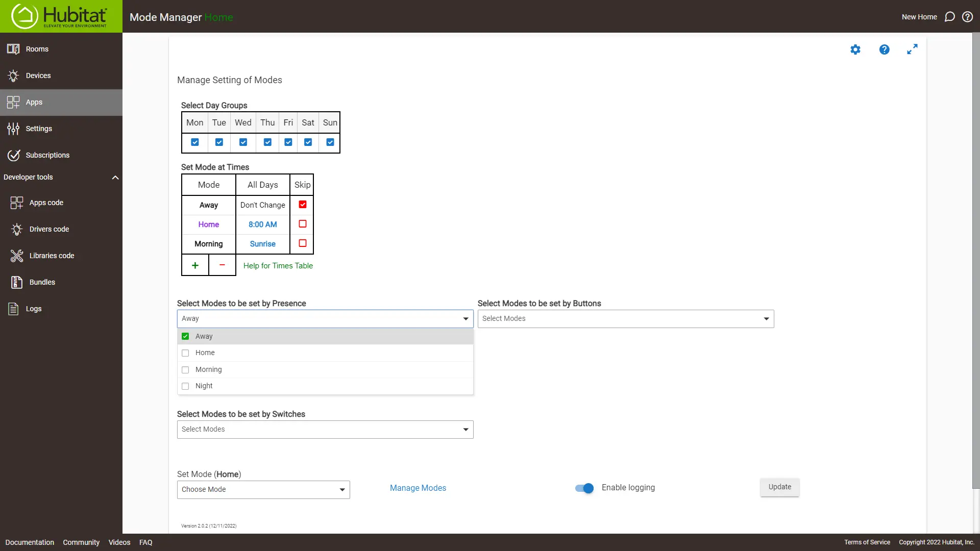The height and width of the screenshot is (551, 980).
Task: Click the Devices icon in sidebar
Action: (13, 76)
